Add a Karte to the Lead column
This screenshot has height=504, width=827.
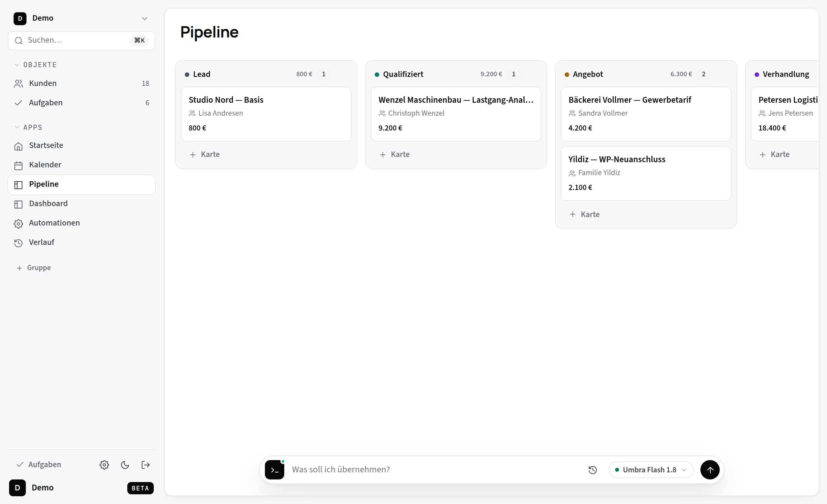tap(205, 154)
